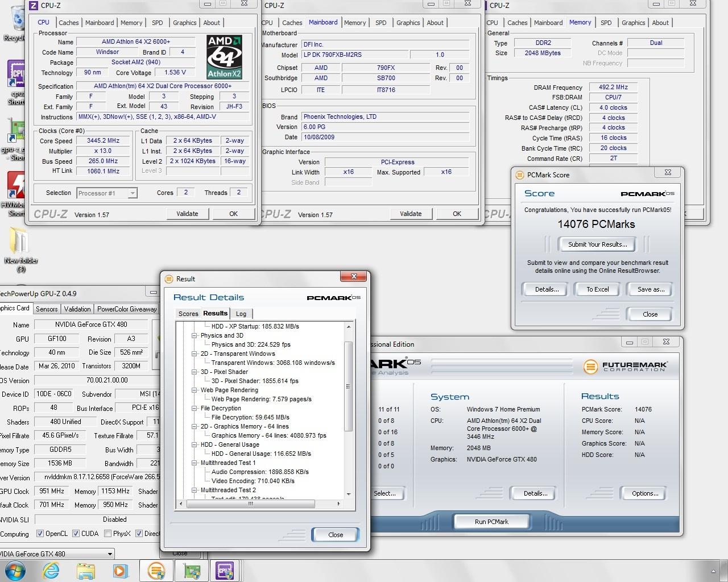Toggle the DirectCompute checkbox in GPU-Z
Screen dimensions: 728x582
click(x=138, y=534)
